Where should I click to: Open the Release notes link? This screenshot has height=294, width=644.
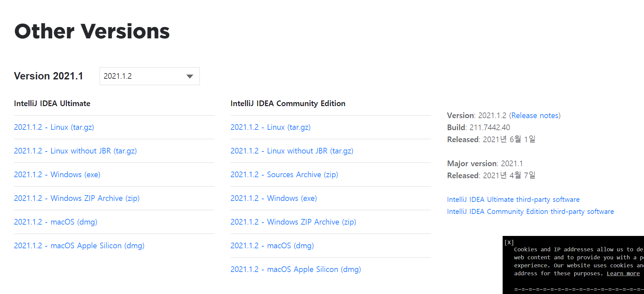tap(535, 115)
